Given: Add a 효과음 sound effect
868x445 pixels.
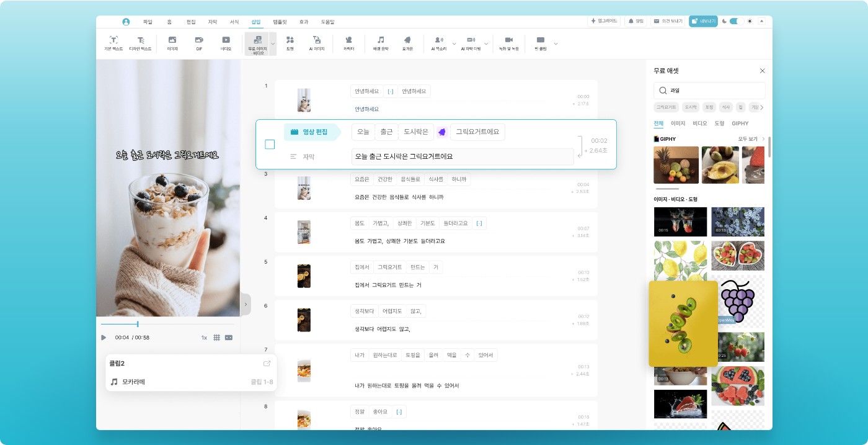Looking at the screenshot, I should pyautogui.click(x=407, y=43).
